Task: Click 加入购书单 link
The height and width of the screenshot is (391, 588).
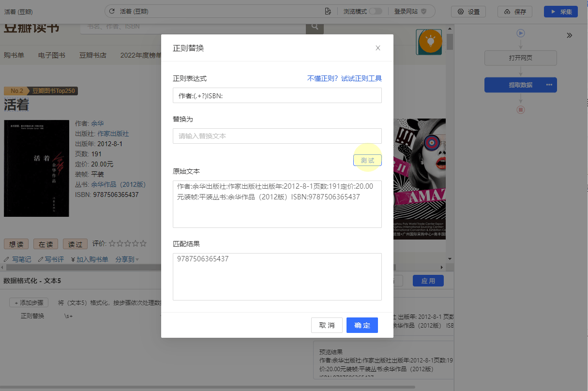Action: (x=89, y=259)
